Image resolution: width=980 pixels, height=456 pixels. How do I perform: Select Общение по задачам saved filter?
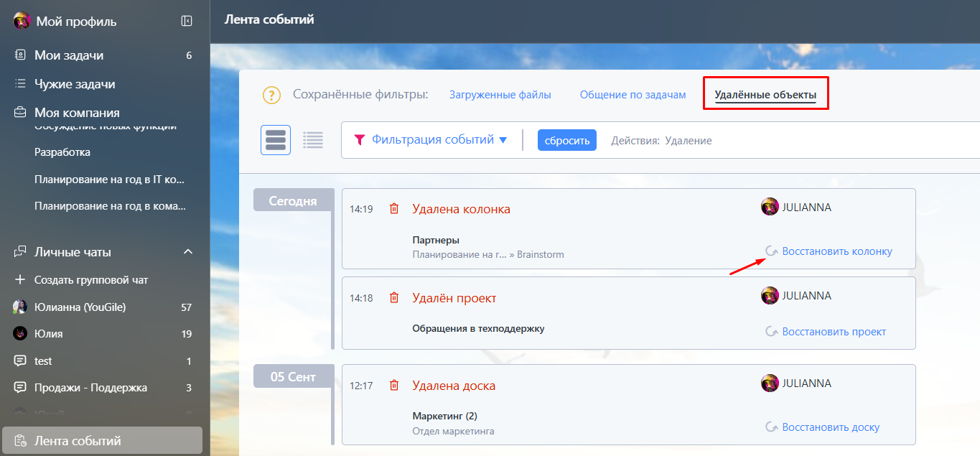(633, 95)
